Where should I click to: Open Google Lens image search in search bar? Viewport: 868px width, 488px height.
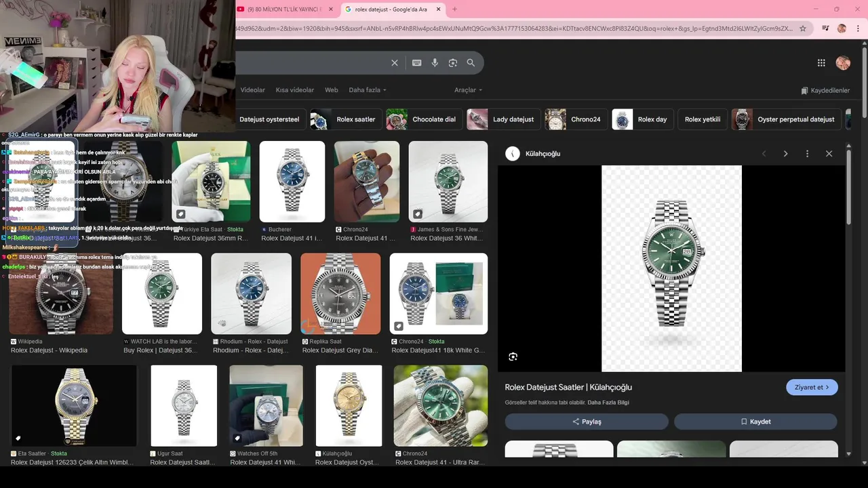coord(453,63)
